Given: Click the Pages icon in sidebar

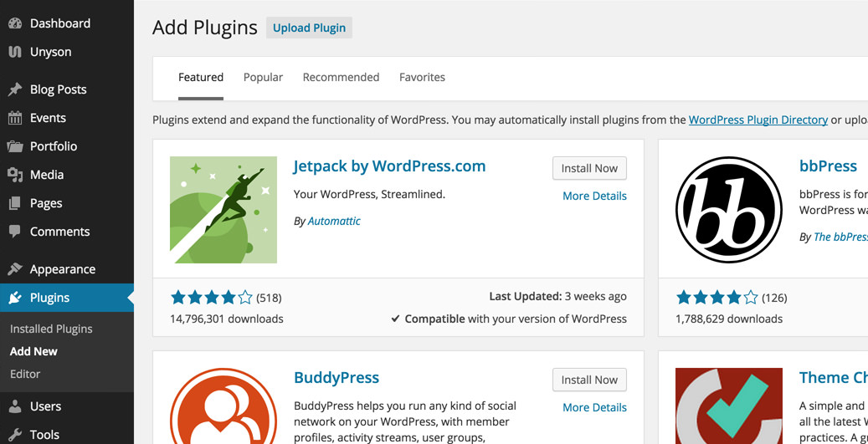Looking at the screenshot, I should [x=15, y=203].
